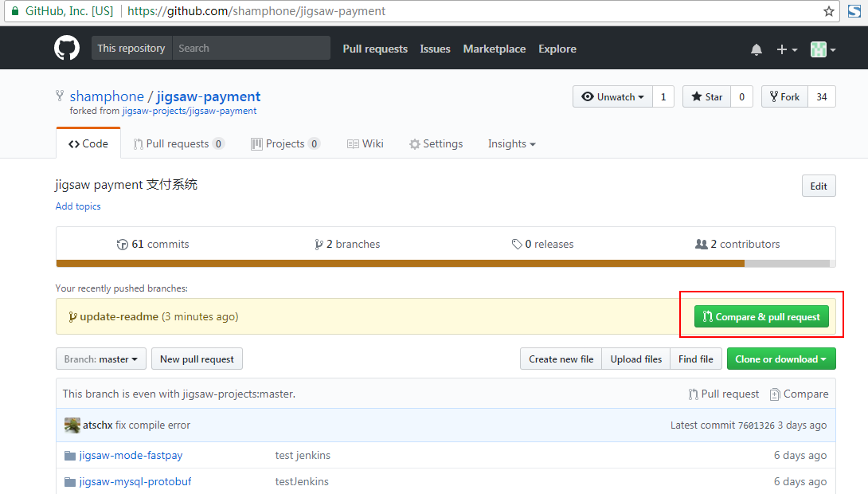Switch to the Code tab
The width and height of the screenshot is (868, 494).
click(88, 143)
